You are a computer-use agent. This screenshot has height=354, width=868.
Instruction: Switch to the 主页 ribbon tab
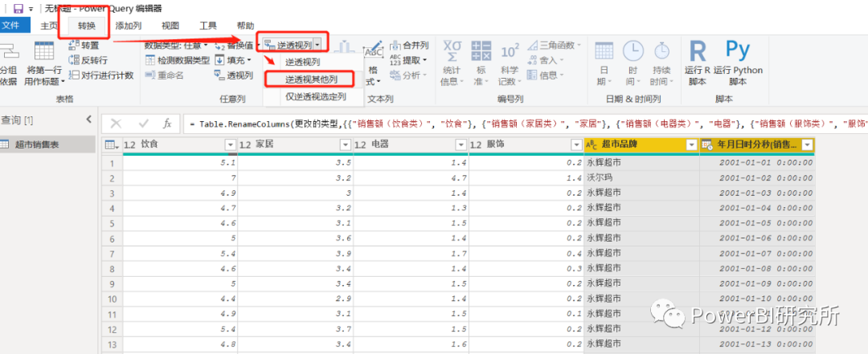pos(49,26)
